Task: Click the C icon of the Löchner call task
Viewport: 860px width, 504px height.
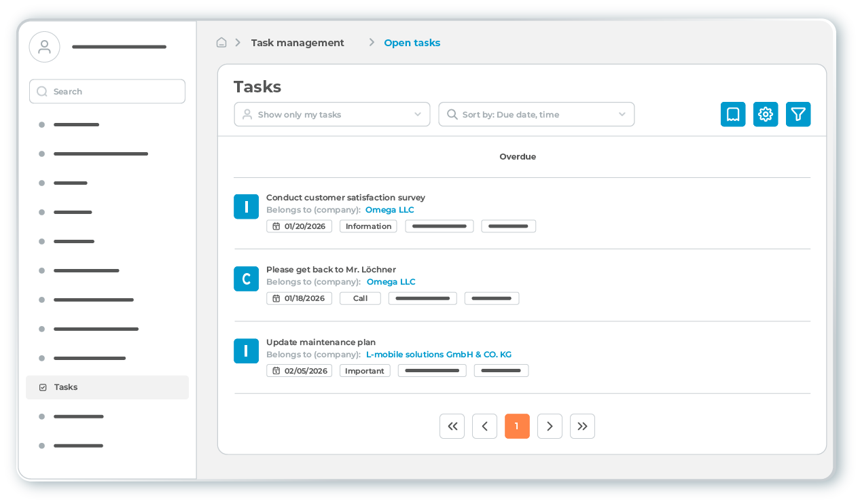Action: (246, 278)
